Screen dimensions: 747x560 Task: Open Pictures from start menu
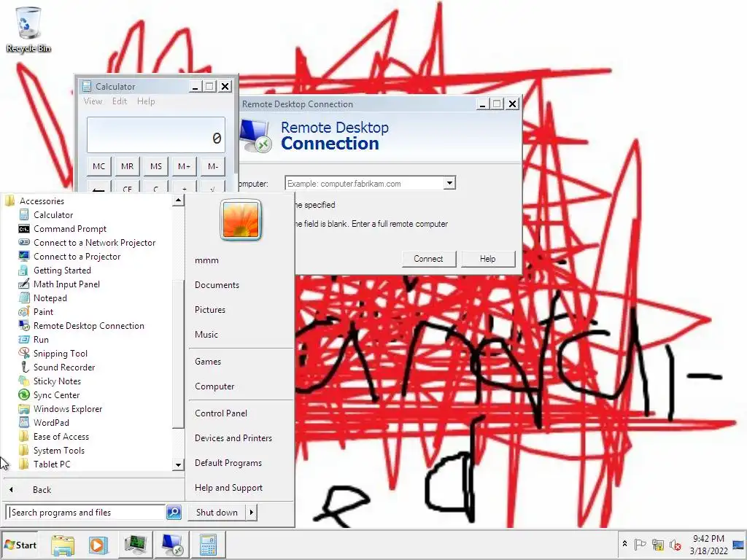[210, 309]
